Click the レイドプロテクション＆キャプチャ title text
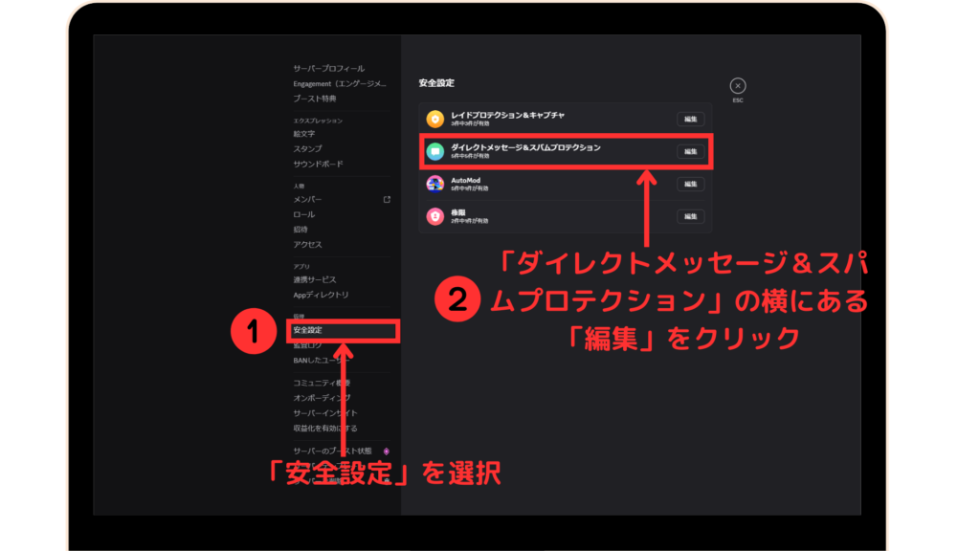 tap(507, 115)
